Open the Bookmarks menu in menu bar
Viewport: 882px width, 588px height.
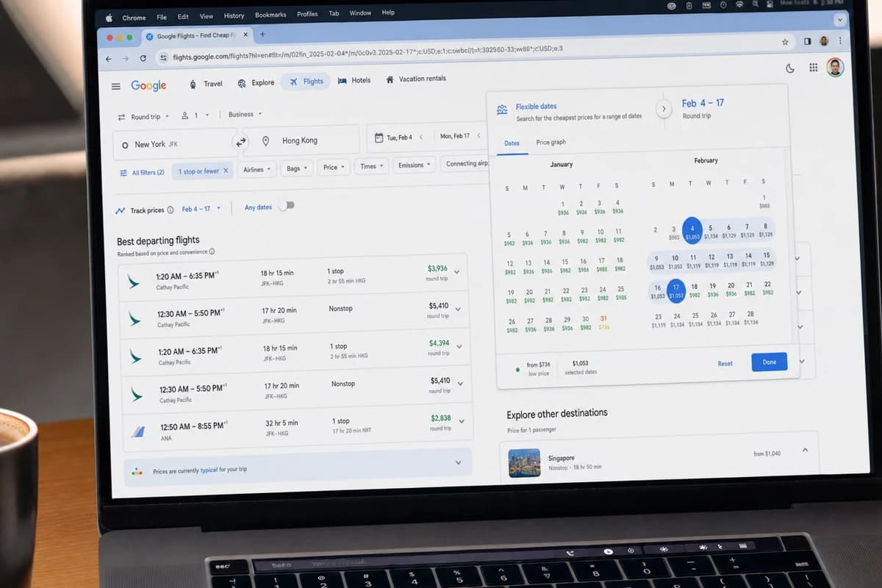pos(270,15)
